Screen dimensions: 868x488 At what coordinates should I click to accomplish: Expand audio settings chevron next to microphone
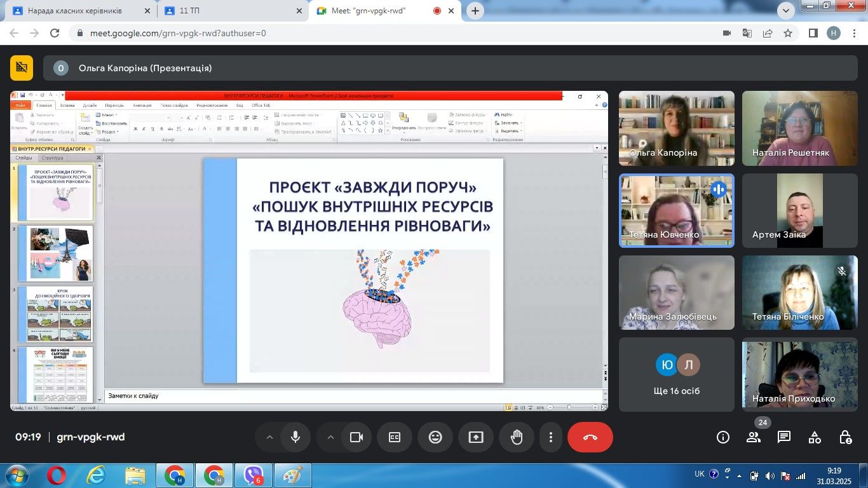(269, 437)
